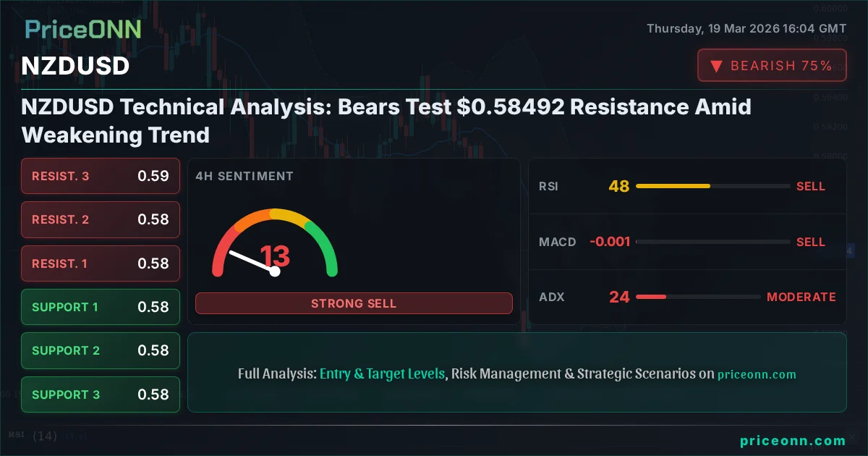The width and height of the screenshot is (868, 456).
Task: Open the Entry & Target Levels link
Action: click(382, 374)
